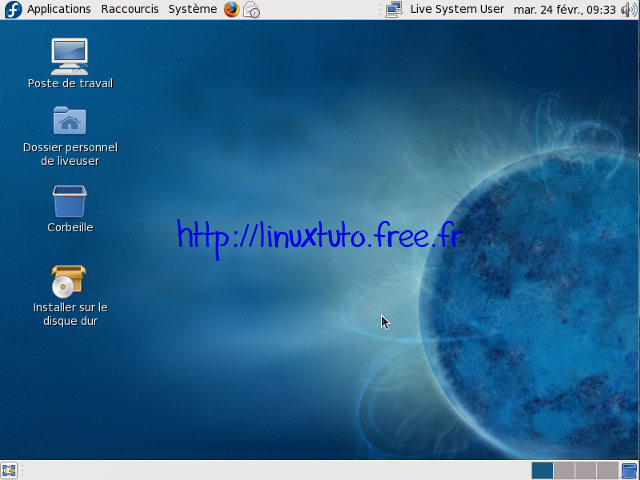640x480 pixels.
Task: Switch to the fourth workspace
Action: point(607,470)
